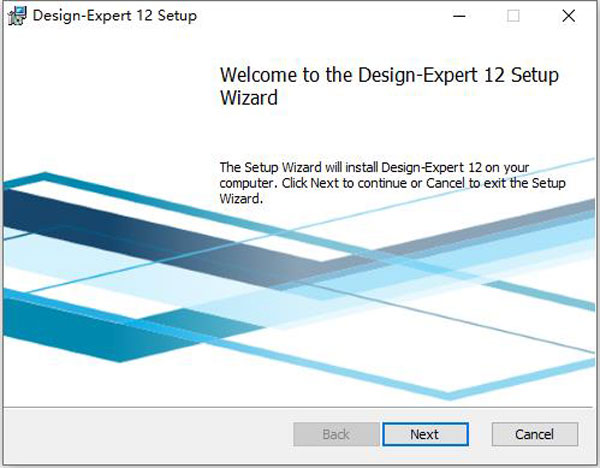Click the installer icon in title bar
The height and width of the screenshot is (468, 600).
click(17, 16)
